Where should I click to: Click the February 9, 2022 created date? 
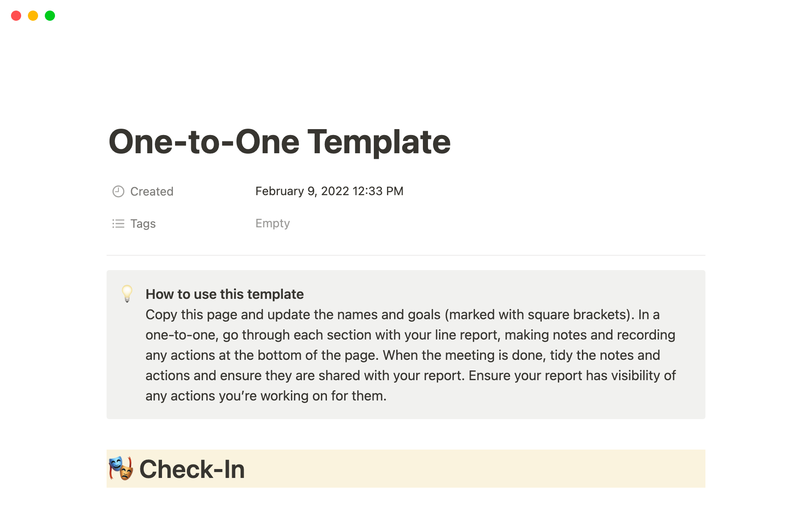[329, 191]
